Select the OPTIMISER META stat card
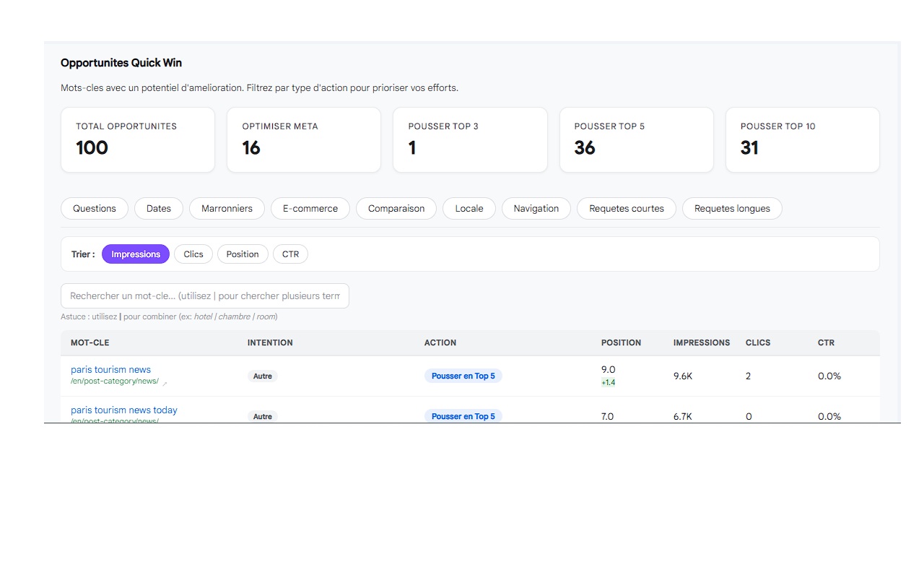 (303, 139)
